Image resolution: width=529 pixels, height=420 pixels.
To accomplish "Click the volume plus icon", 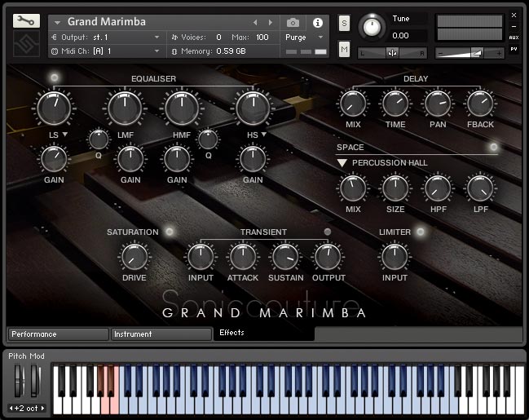I will point(499,53).
